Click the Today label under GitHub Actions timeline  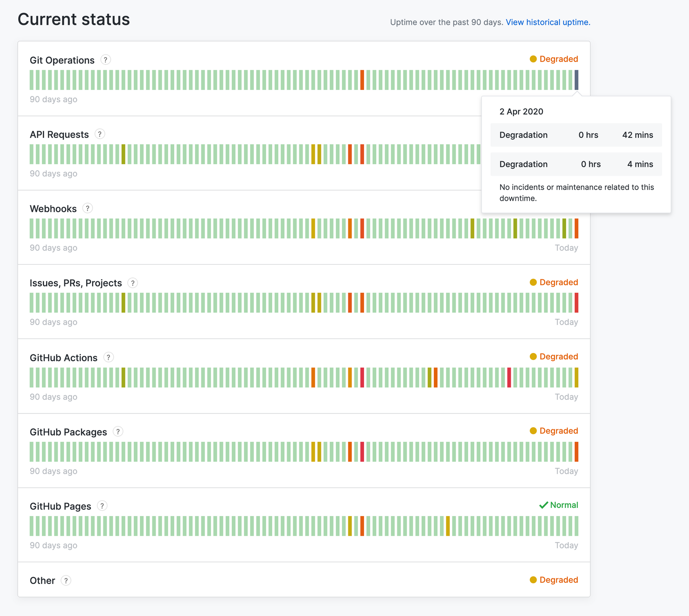point(566,397)
